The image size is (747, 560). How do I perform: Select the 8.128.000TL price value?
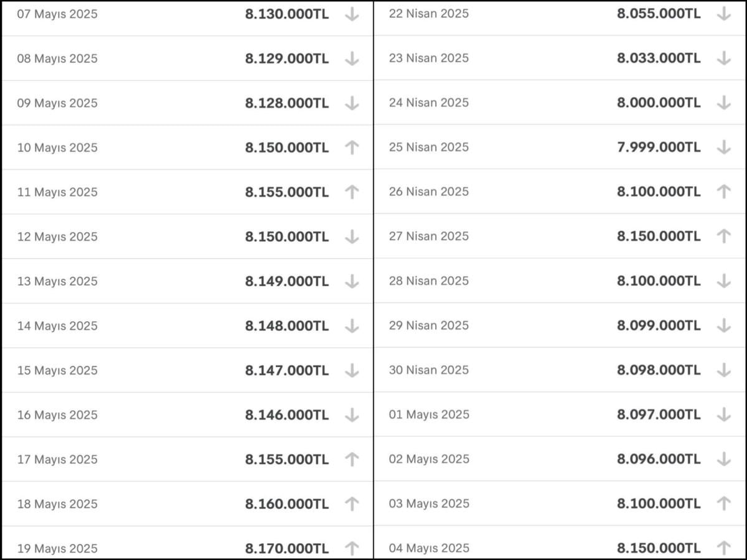[x=286, y=103]
